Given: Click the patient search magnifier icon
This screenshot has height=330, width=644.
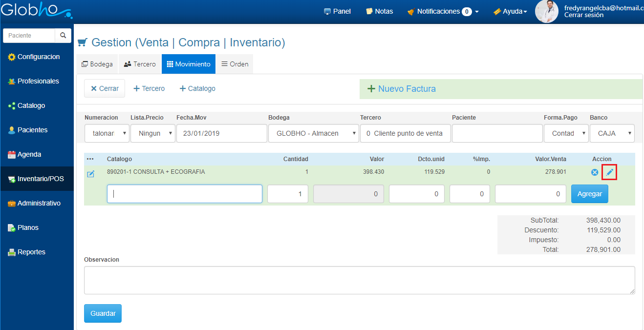Looking at the screenshot, I should point(63,36).
